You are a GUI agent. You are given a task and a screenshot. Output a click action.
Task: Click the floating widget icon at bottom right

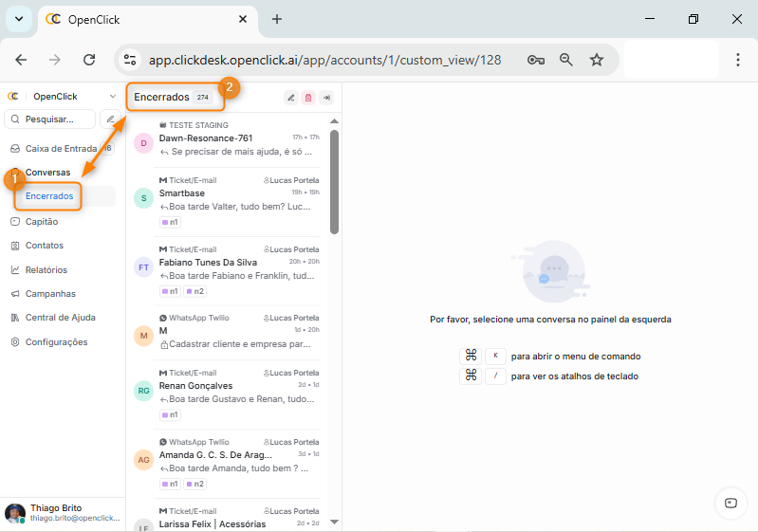730,504
